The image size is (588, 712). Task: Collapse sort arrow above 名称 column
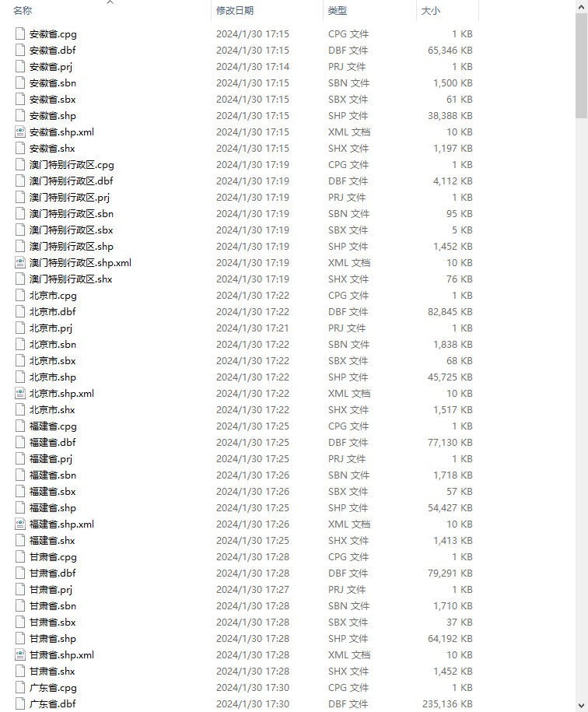110,2
